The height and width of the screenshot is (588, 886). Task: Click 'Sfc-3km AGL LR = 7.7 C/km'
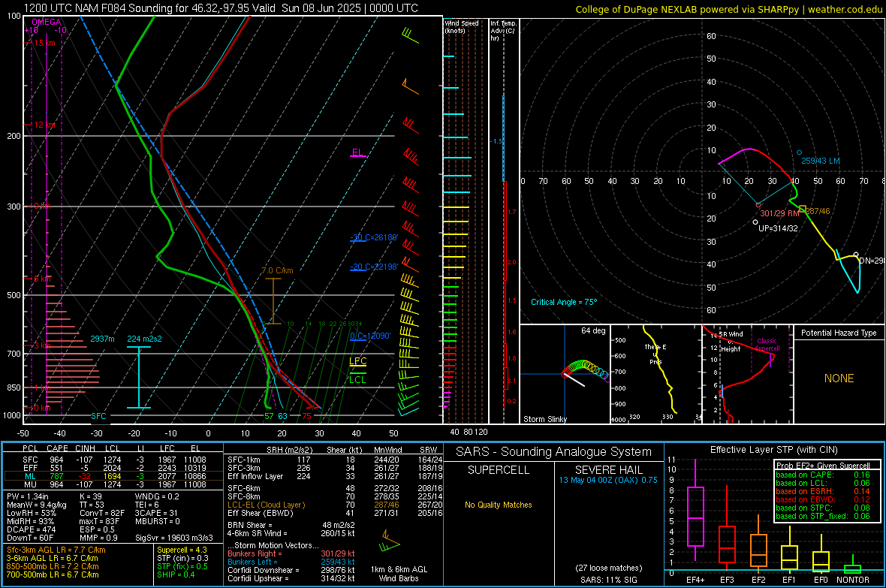pos(56,550)
